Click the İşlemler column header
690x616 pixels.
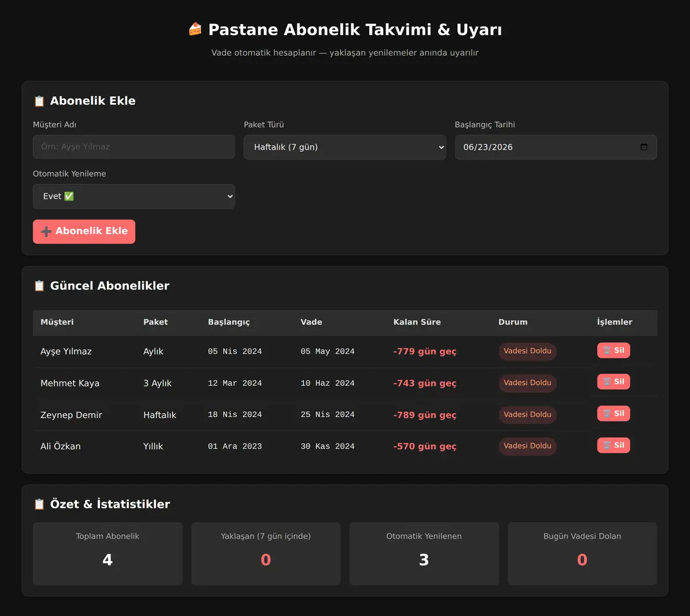click(614, 322)
